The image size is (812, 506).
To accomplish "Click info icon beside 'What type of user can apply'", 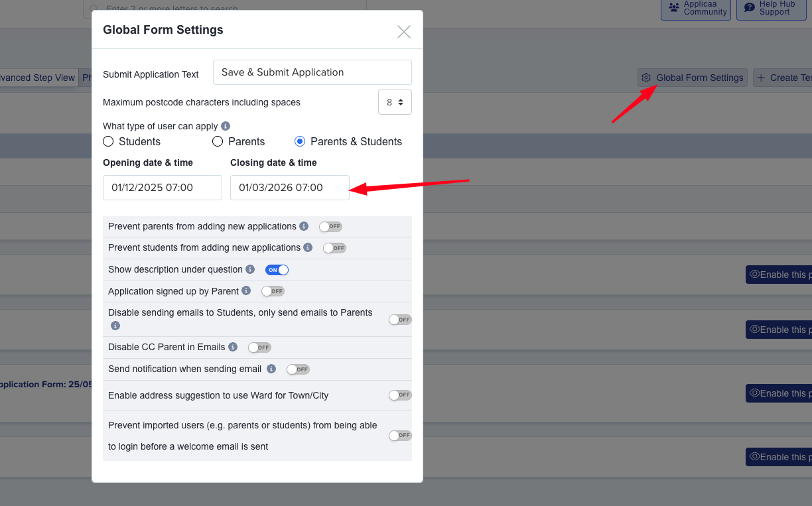I will pos(226,126).
